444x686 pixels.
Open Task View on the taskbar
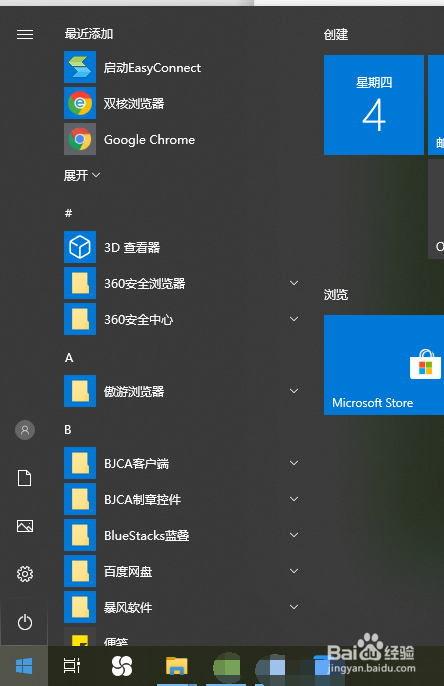[x=72, y=666]
